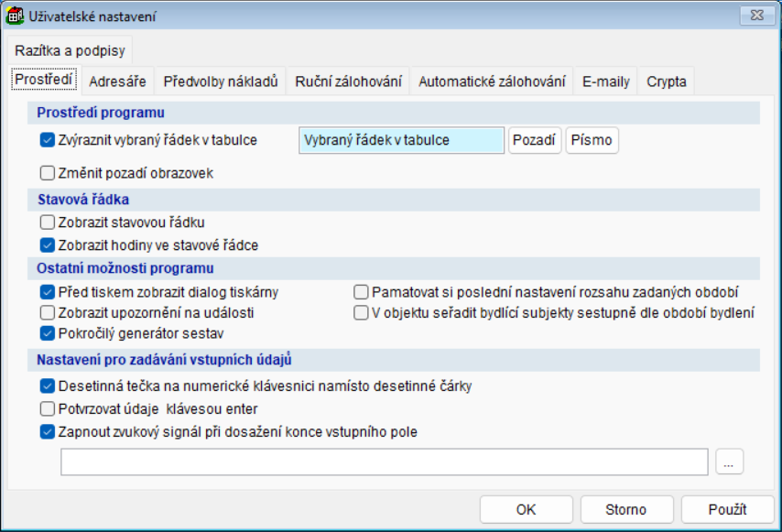Click the browse button with three dots
This screenshot has width=782, height=532.
click(729, 463)
